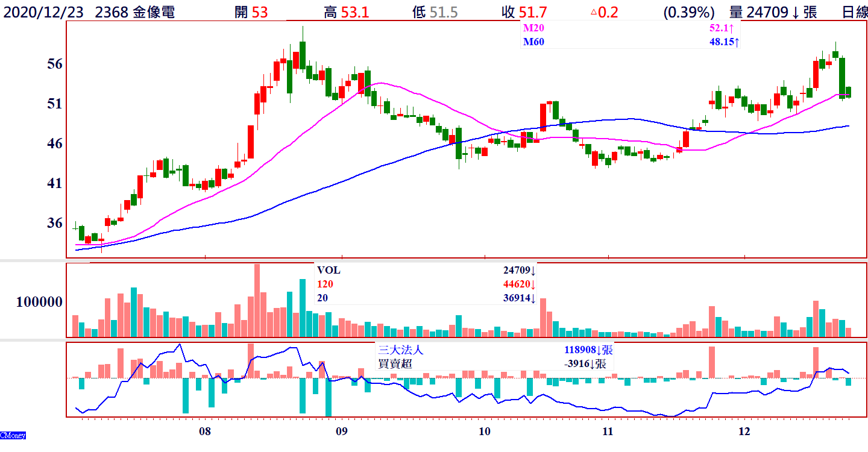This screenshot has height=452, width=868.
Task: Click the high price 高 53.1
Action: click(346, 12)
